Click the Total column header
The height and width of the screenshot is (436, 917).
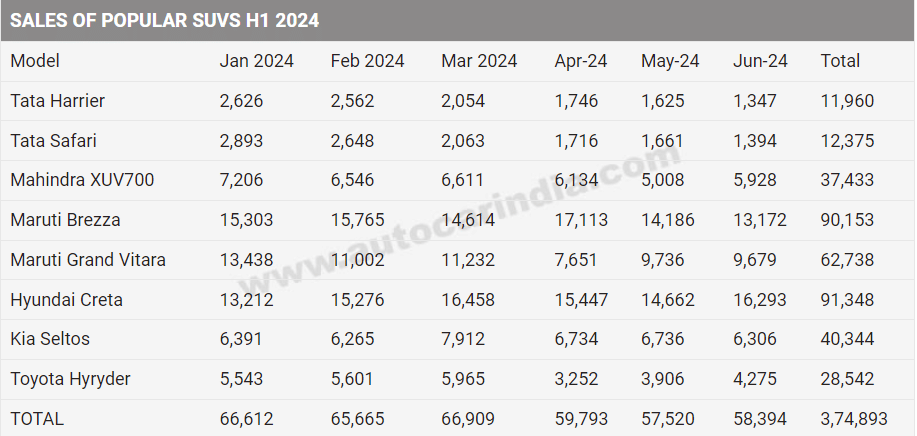(840, 61)
